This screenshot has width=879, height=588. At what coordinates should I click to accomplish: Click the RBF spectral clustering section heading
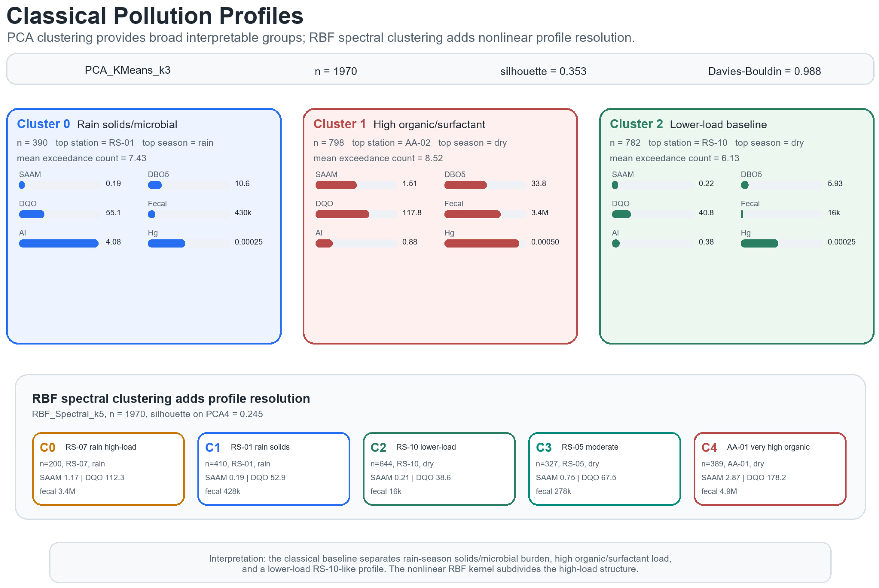[171, 398]
